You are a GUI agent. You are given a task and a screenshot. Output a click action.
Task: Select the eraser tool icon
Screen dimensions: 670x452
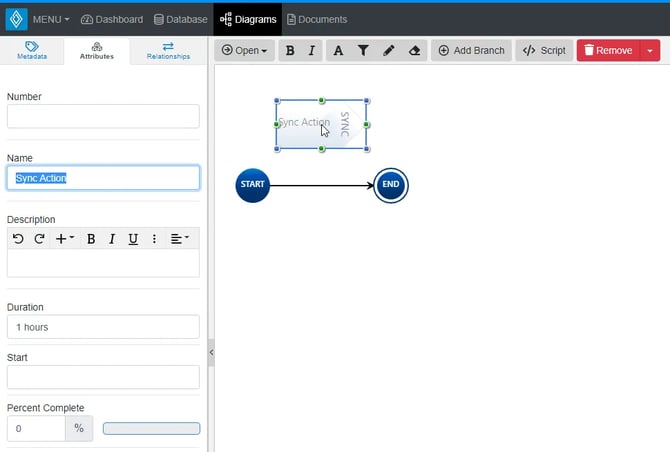414,50
